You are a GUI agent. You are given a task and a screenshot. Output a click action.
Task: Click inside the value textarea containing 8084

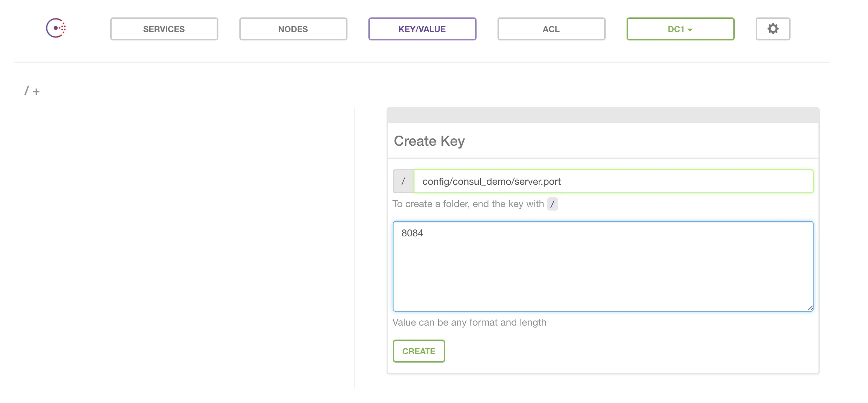pos(603,266)
